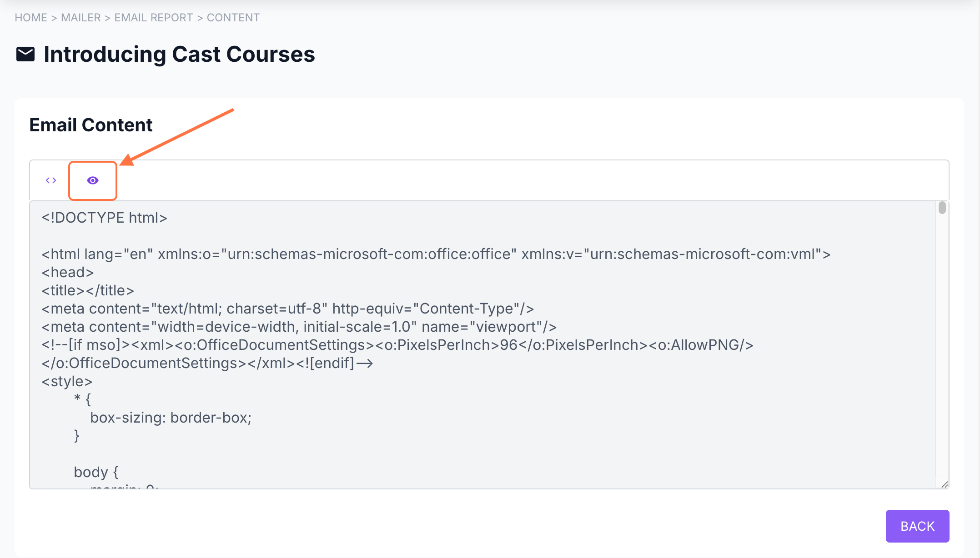The image size is (980, 558).
Task: Show the email preview with eye icon
Action: click(x=93, y=180)
